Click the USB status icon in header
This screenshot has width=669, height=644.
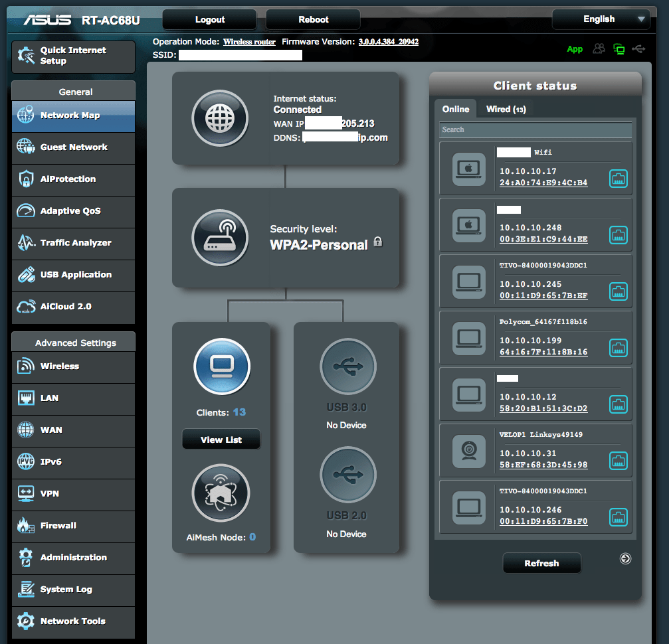coord(638,48)
